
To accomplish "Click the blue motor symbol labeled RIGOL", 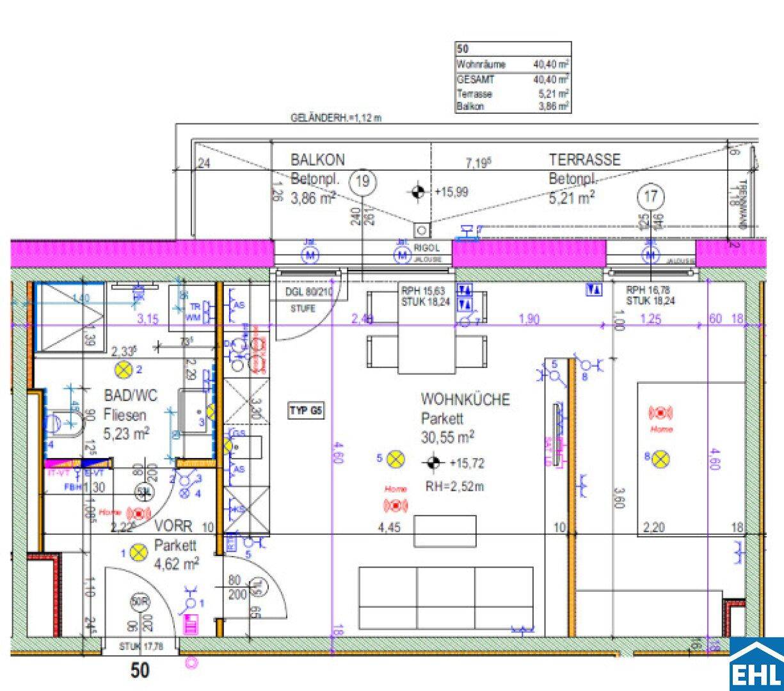I will (402, 255).
